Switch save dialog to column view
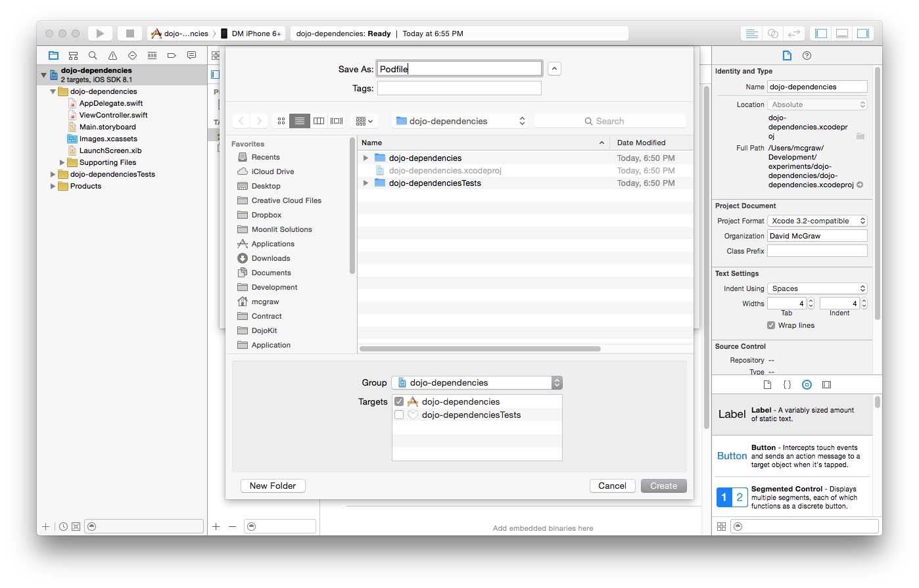The height and width of the screenshot is (588, 919). 319,121
